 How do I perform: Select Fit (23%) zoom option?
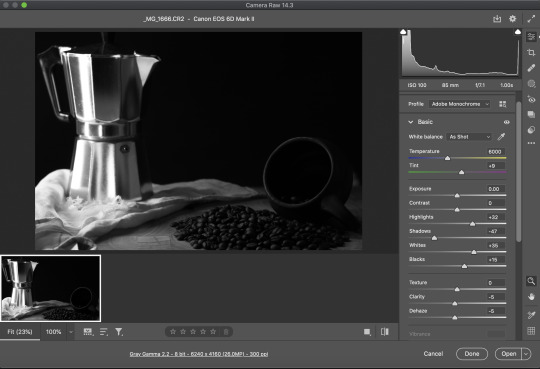[x=20, y=332]
